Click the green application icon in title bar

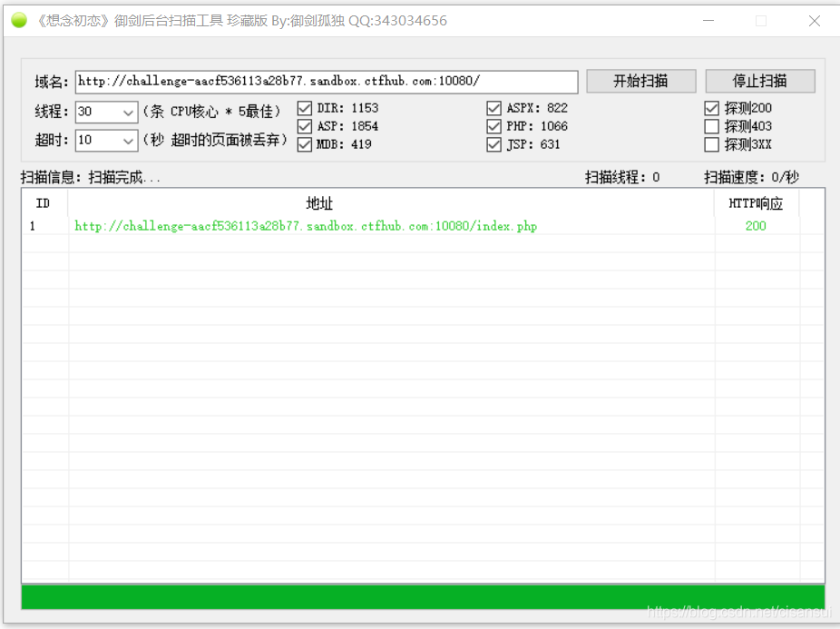19,20
